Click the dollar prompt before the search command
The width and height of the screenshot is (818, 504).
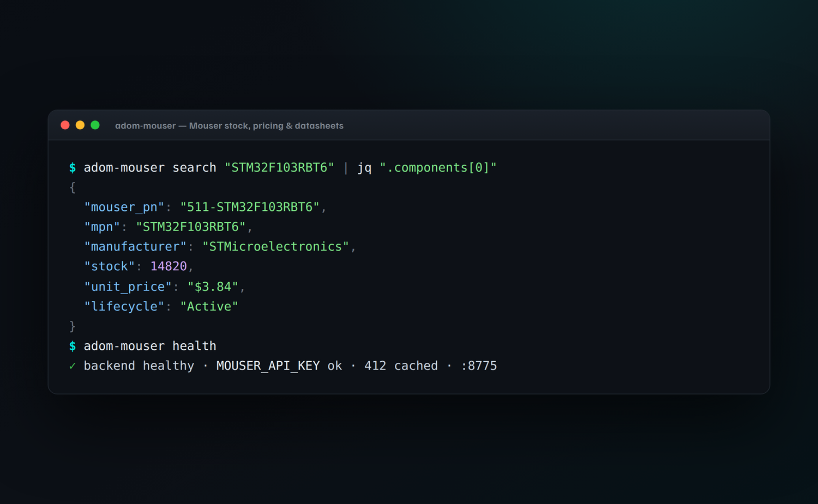tap(73, 168)
